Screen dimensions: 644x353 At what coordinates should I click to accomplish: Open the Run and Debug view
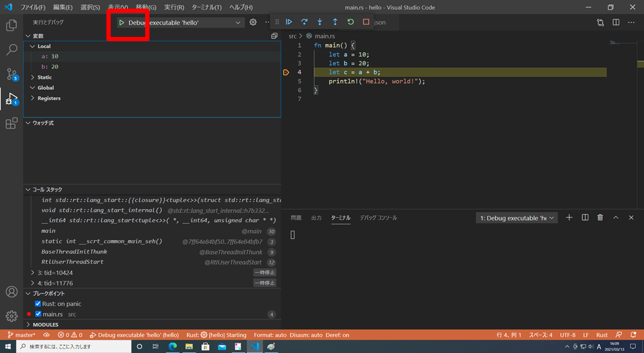click(12, 99)
